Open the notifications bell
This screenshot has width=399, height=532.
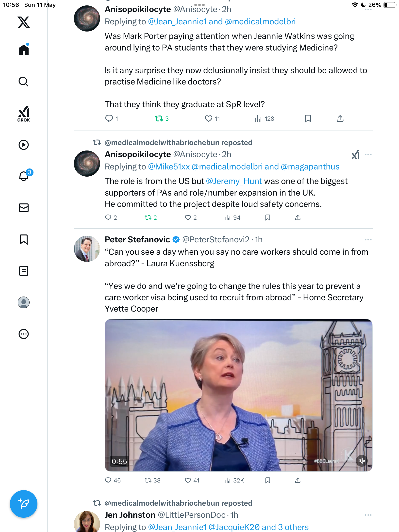click(x=24, y=176)
